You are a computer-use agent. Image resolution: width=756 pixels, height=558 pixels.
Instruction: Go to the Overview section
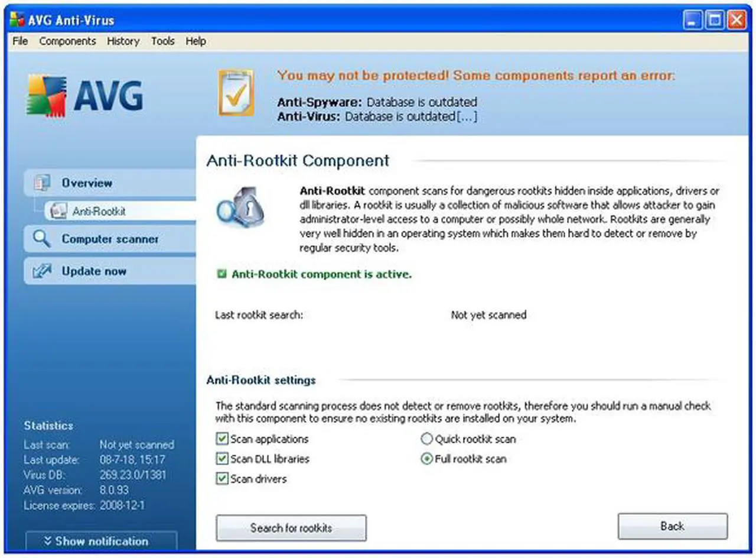[x=110, y=183]
